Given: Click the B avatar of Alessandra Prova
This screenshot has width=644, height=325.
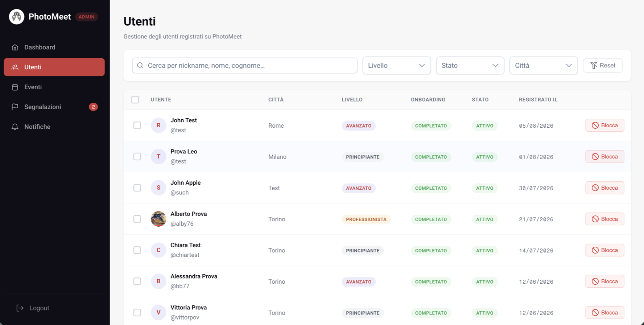Looking at the screenshot, I should 158,281.
